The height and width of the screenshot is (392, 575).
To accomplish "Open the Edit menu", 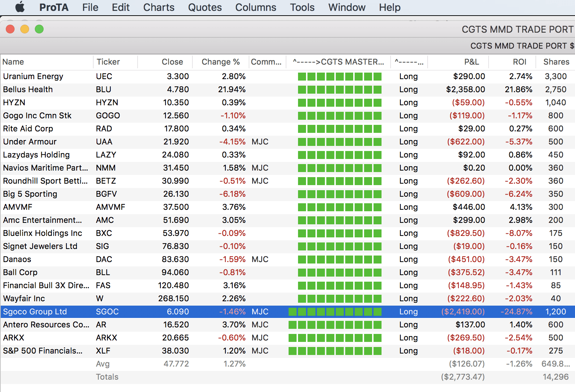I will pos(121,7).
